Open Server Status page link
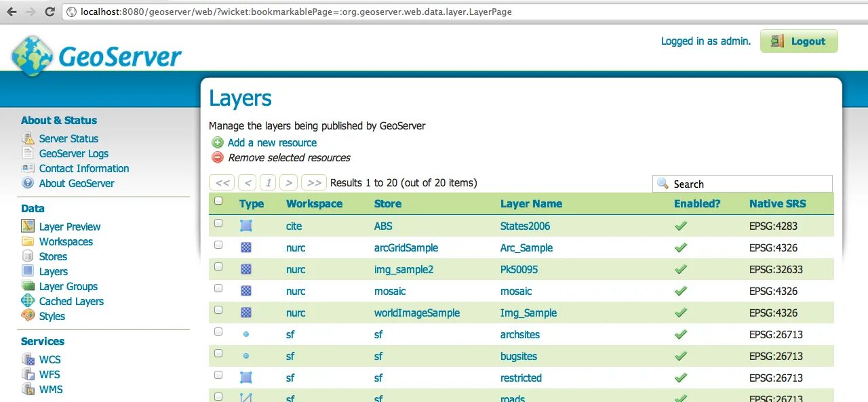The height and width of the screenshot is (402, 868). tap(68, 138)
